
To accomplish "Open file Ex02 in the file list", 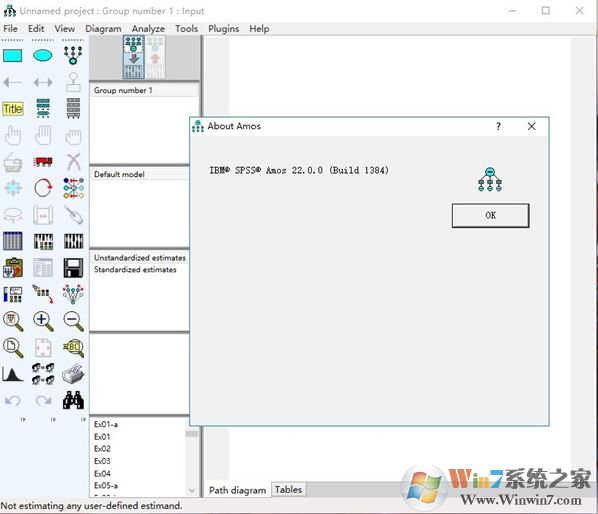I will coord(102,449).
